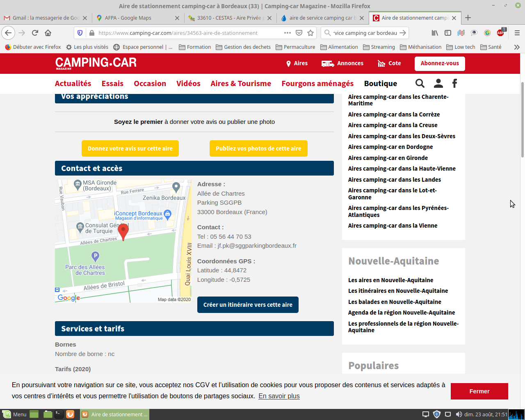The height and width of the screenshot is (420, 525).
Task: Open the Linux Mint Menu button
Action: (15, 414)
